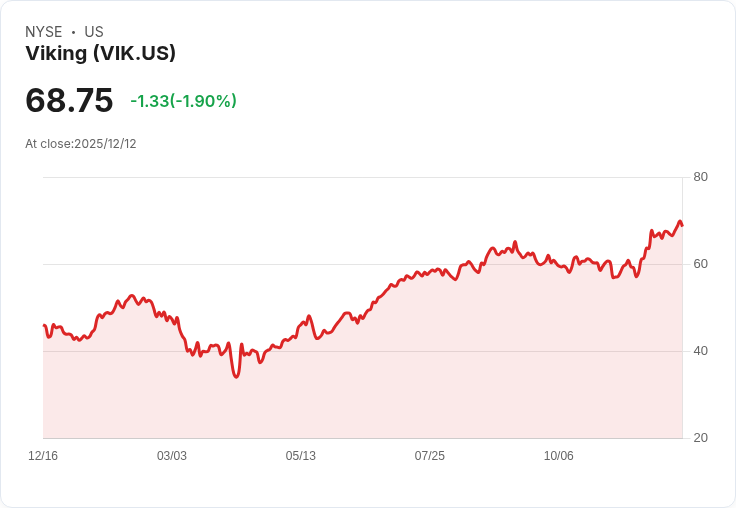Click the starting point of the price line
This screenshot has width=736, height=508.
click(x=44, y=325)
